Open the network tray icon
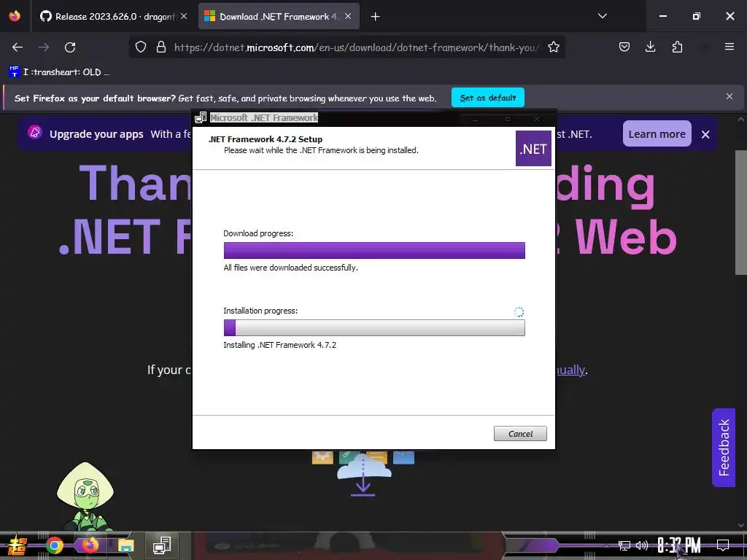 (x=624, y=545)
